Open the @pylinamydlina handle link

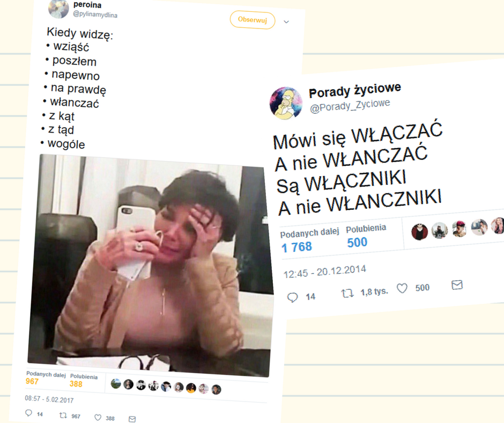[95, 14]
